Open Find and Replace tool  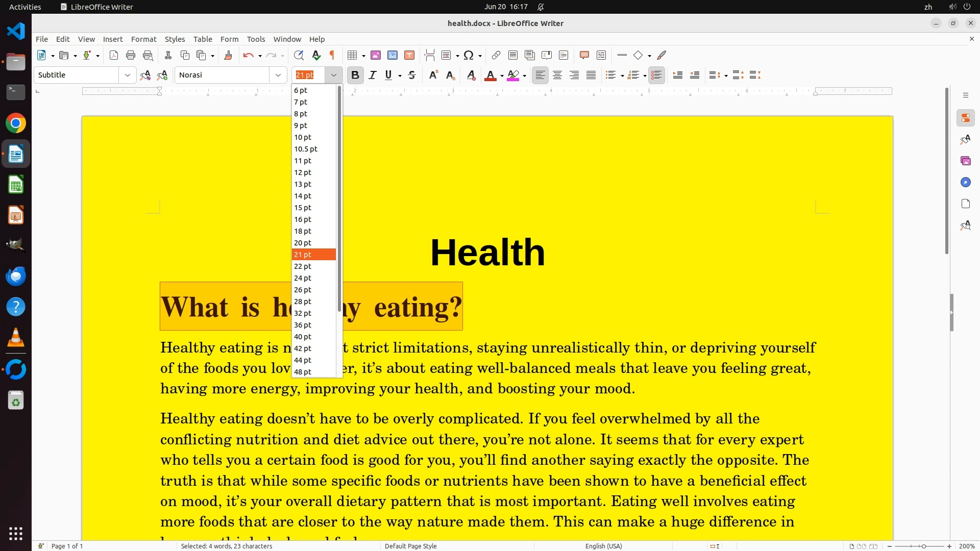[x=299, y=55]
